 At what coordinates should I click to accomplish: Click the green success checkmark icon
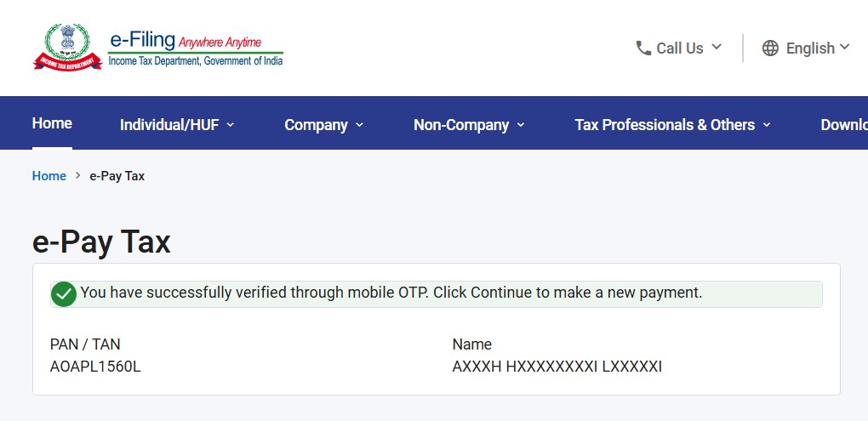pyautogui.click(x=64, y=294)
